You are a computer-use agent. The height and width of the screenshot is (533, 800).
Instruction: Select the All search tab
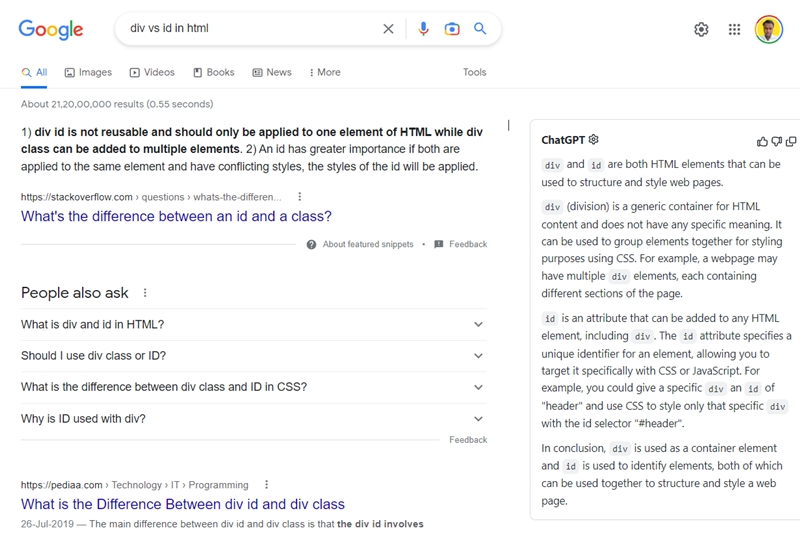(x=34, y=72)
